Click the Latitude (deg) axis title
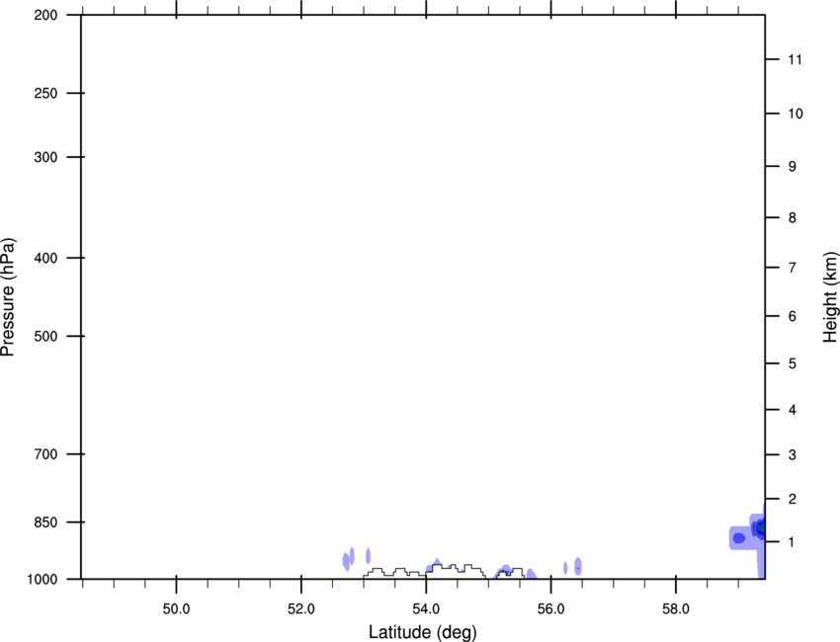The width and height of the screenshot is (840, 642). click(422, 632)
